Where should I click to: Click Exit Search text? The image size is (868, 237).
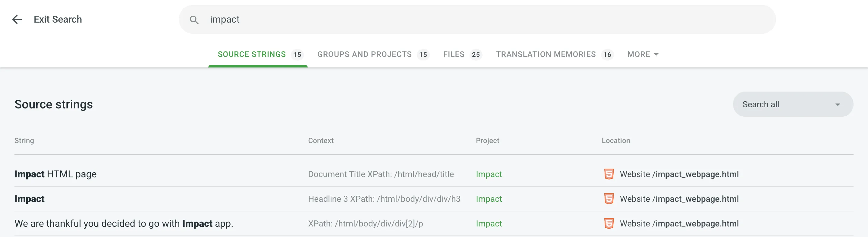pos(58,19)
